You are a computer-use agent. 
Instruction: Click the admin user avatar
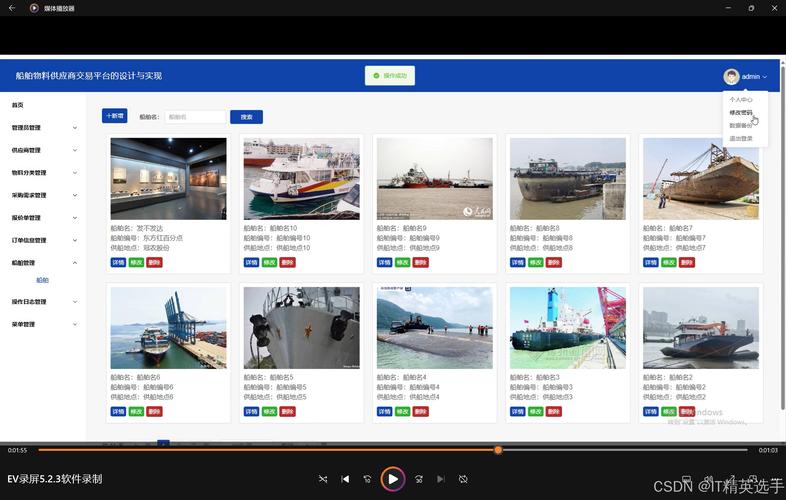pyautogui.click(x=731, y=76)
